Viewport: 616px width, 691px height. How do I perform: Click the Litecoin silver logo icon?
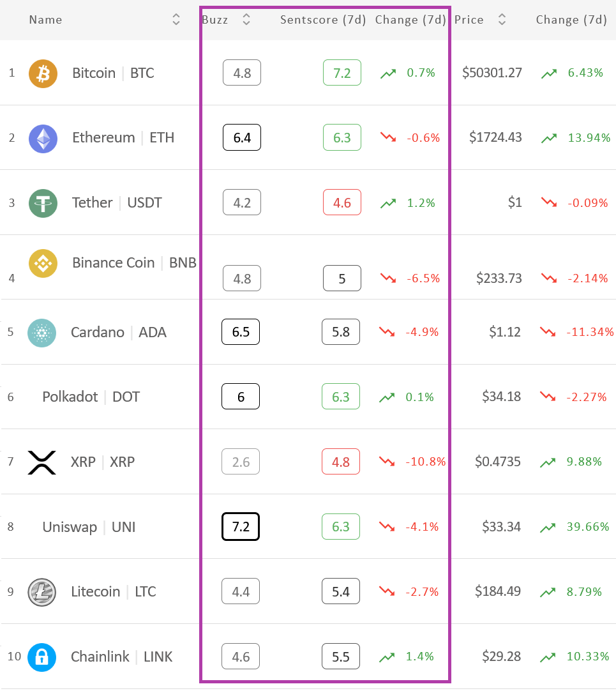tap(42, 592)
